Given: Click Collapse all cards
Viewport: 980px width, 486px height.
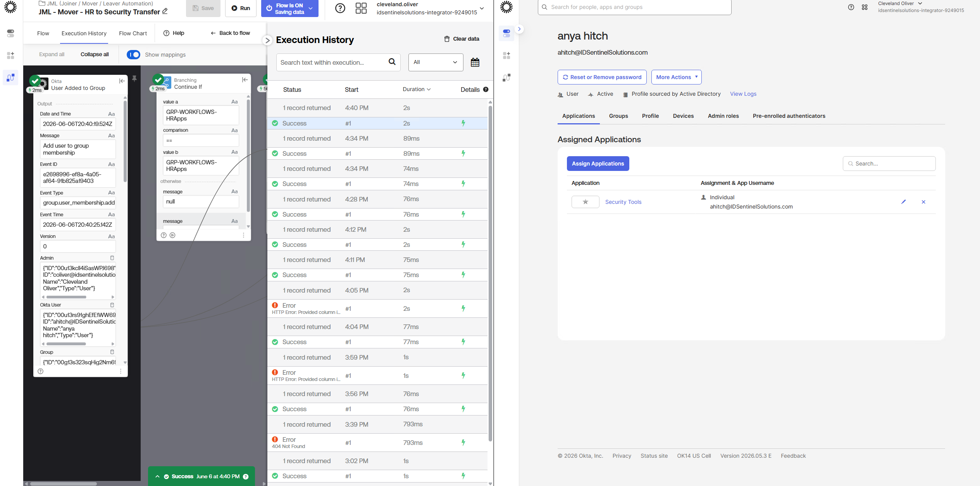Looking at the screenshot, I should [x=95, y=54].
